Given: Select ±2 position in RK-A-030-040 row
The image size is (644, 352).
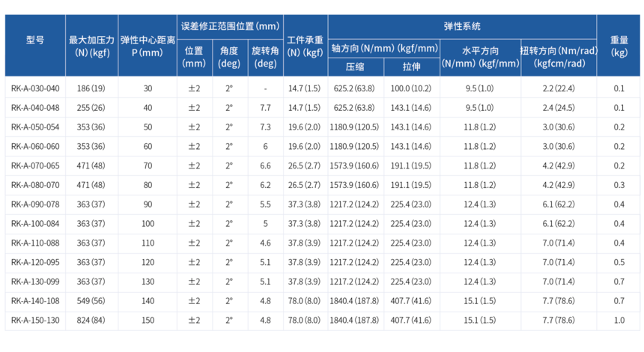Looking at the screenshot, I should coord(194,88).
